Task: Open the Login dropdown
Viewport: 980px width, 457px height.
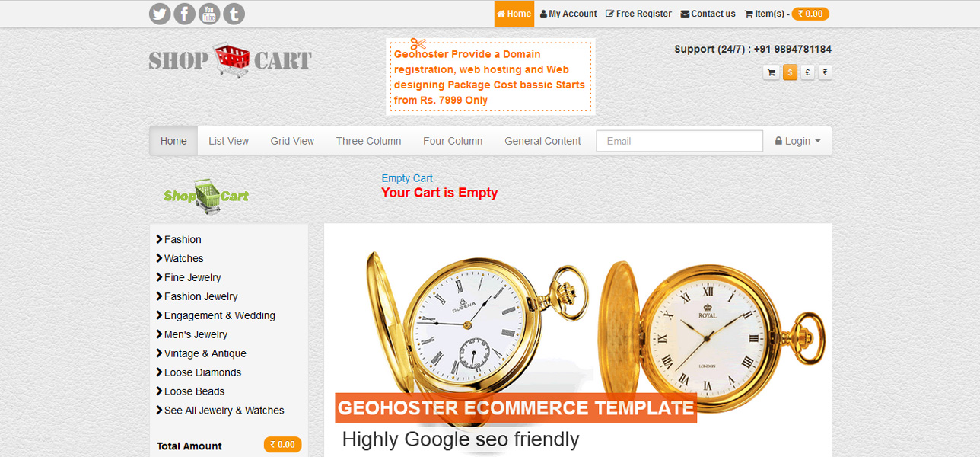Action: [x=797, y=141]
